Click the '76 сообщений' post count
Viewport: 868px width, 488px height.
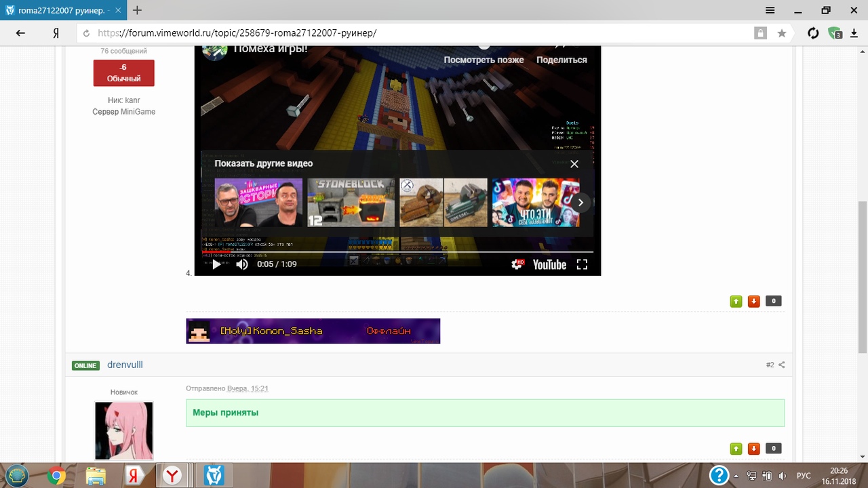pyautogui.click(x=123, y=51)
